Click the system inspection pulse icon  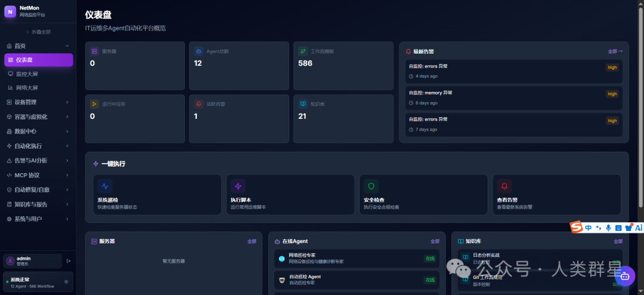pyautogui.click(x=105, y=186)
